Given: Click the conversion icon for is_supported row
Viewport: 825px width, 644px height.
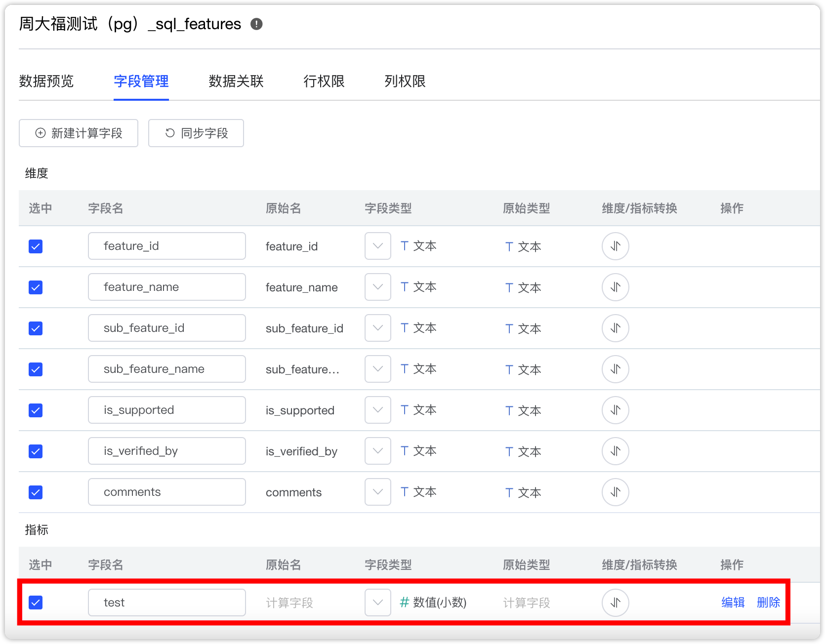Looking at the screenshot, I should [615, 410].
